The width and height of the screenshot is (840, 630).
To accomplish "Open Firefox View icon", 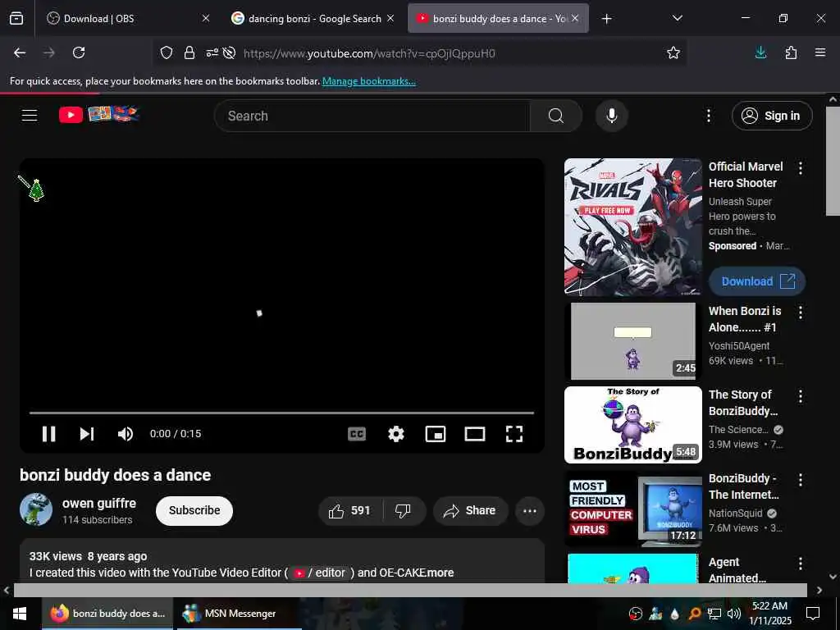I will (x=16, y=19).
